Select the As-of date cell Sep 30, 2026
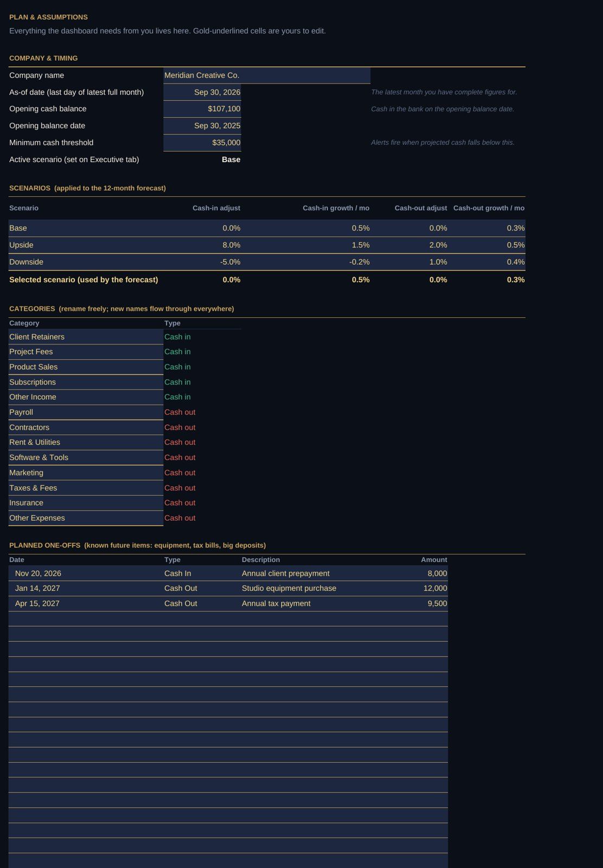 pyautogui.click(x=202, y=92)
